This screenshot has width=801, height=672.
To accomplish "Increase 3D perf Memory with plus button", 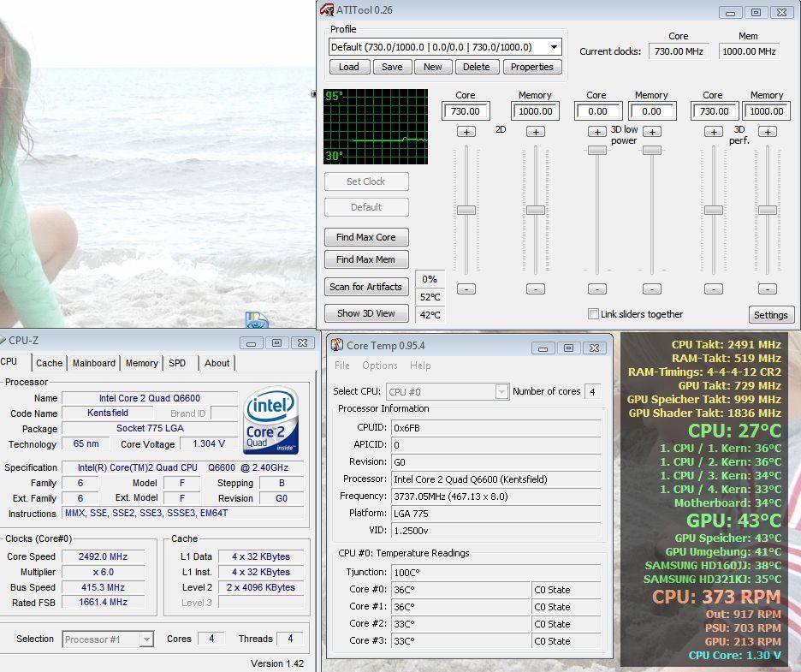I will [768, 132].
